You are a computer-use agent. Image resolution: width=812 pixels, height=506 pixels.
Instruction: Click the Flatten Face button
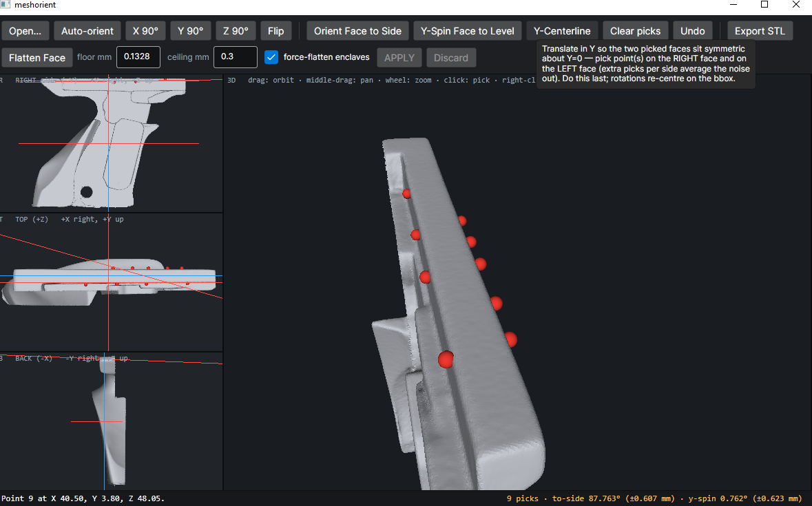pyautogui.click(x=37, y=57)
